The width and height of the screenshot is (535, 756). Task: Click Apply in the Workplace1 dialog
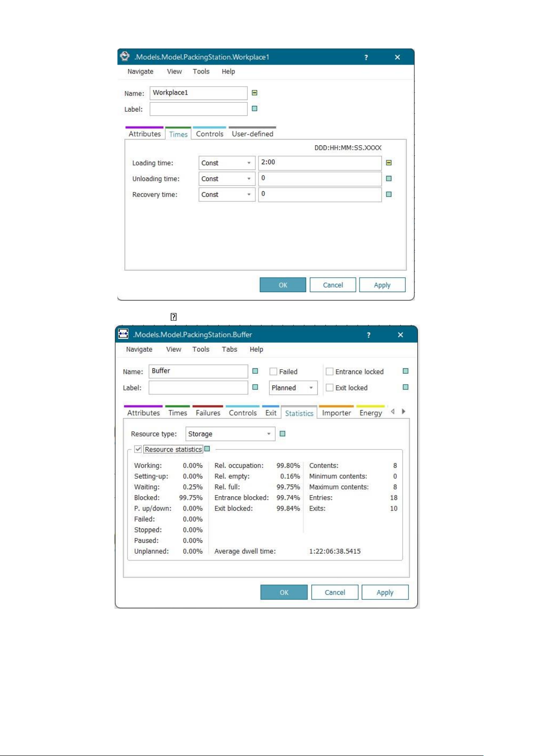[382, 285]
